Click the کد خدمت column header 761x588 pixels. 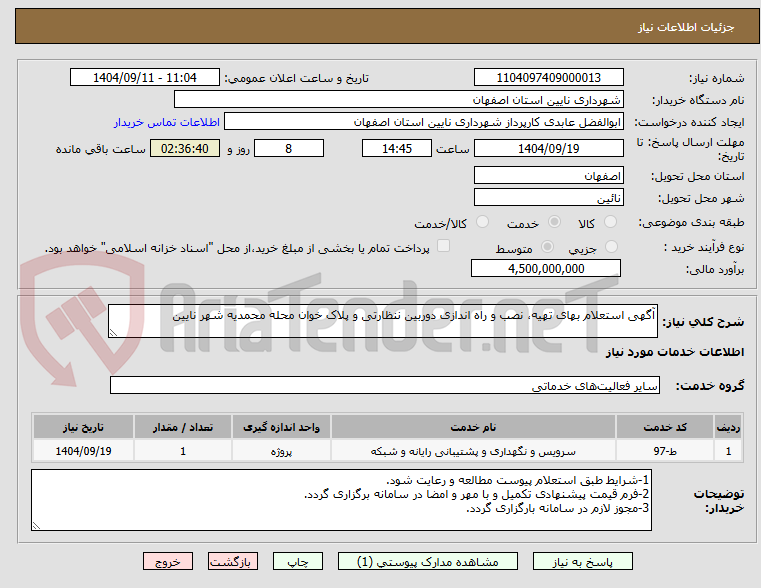click(665, 427)
